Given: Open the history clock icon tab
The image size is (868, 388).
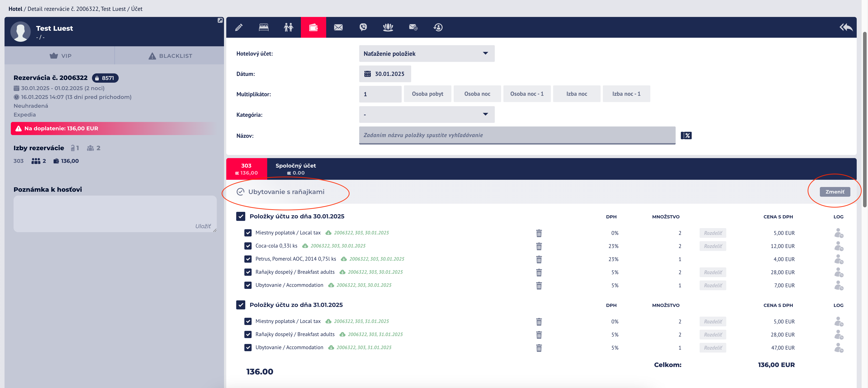Looking at the screenshot, I should coord(438,27).
